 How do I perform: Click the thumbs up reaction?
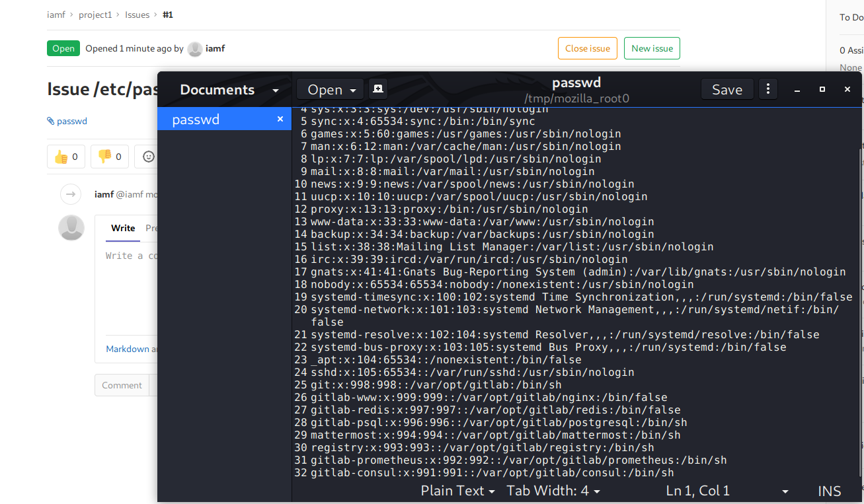(x=66, y=157)
